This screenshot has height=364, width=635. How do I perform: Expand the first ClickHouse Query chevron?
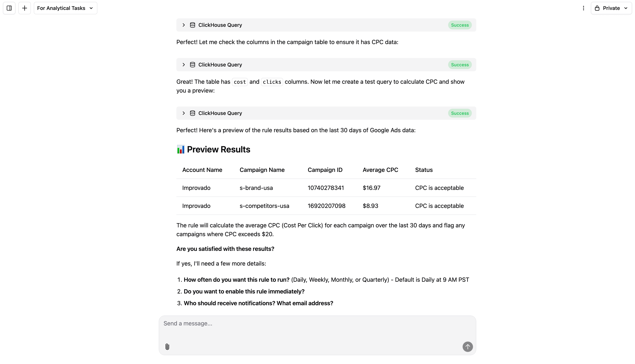click(184, 25)
